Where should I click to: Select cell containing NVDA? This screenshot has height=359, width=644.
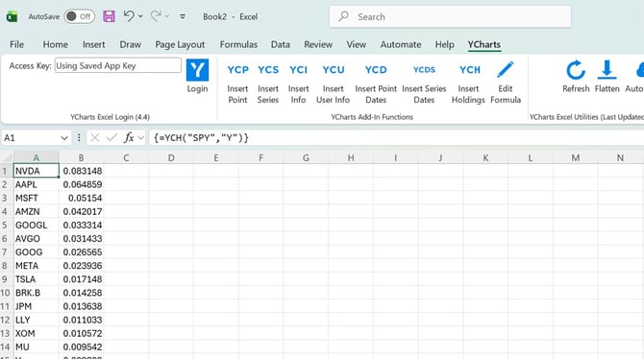pyautogui.click(x=37, y=171)
